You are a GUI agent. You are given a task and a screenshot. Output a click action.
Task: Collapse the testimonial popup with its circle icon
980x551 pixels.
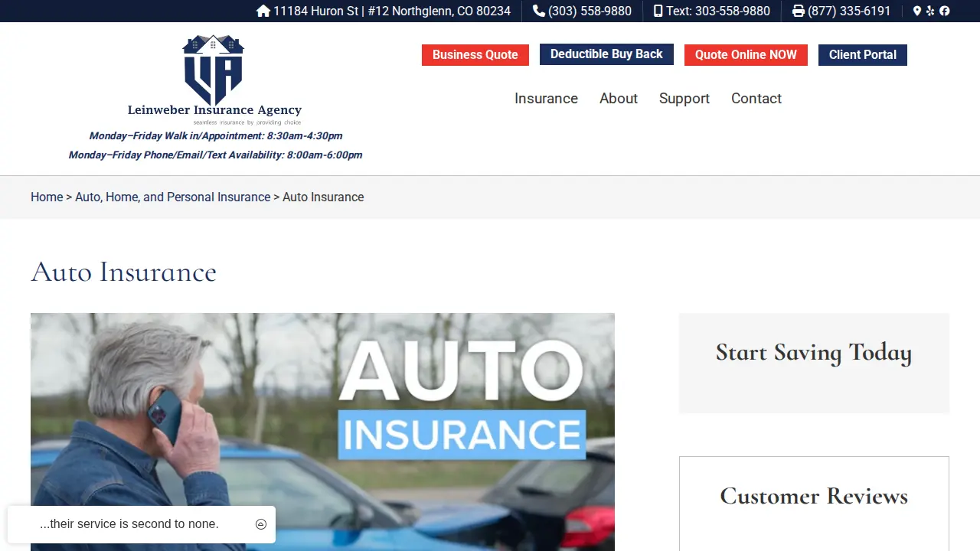[x=261, y=524]
